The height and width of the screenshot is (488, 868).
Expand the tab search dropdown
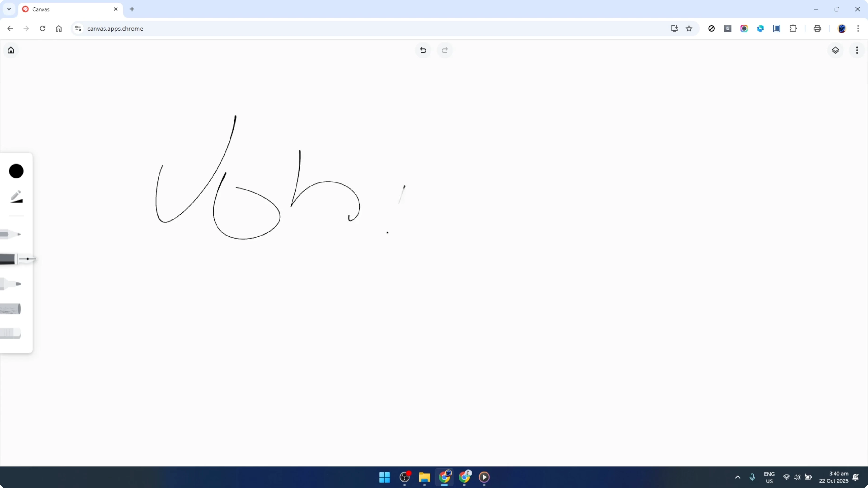pos(9,9)
